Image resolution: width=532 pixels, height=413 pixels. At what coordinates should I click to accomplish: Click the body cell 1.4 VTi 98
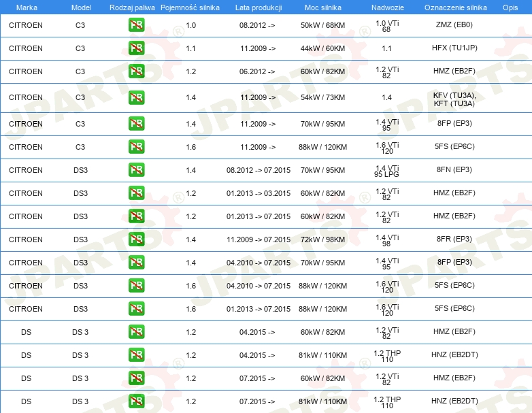point(387,241)
